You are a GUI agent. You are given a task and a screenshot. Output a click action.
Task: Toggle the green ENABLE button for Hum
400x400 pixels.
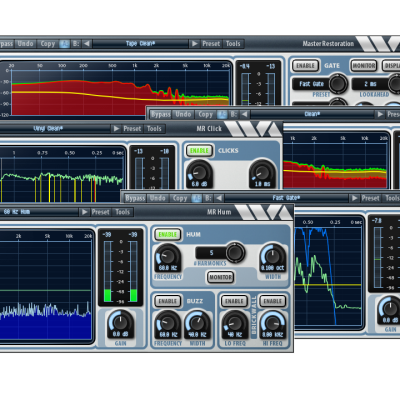click(168, 235)
